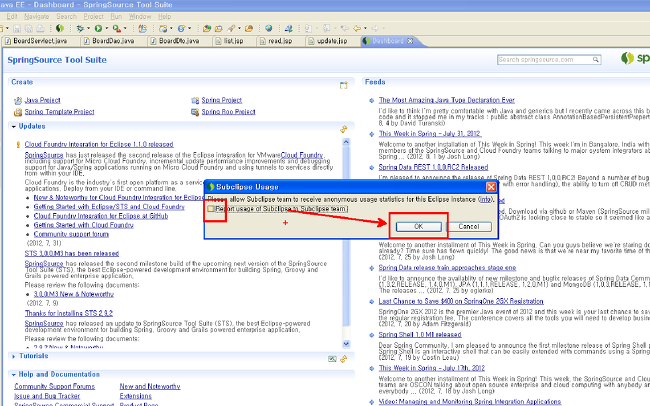The height and width of the screenshot is (406, 650).
Task: Click the Updates scrollbar down arrow
Action: pos(346,344)
